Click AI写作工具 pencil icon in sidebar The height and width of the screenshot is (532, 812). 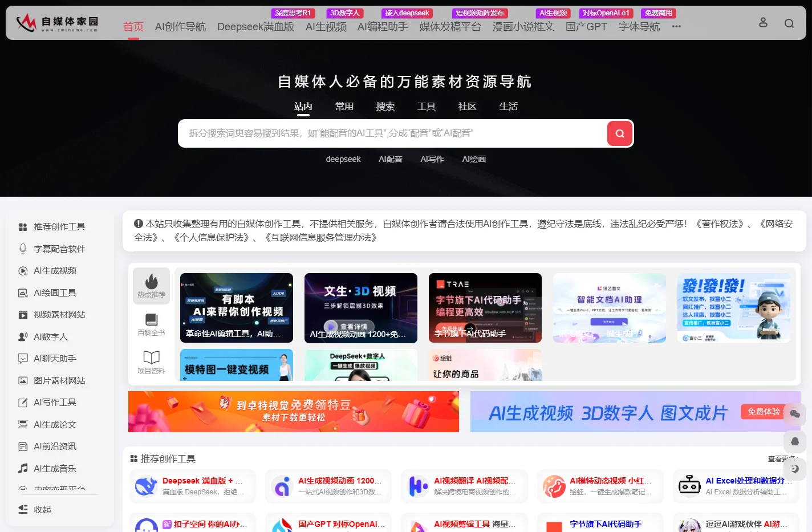[23, 403]
